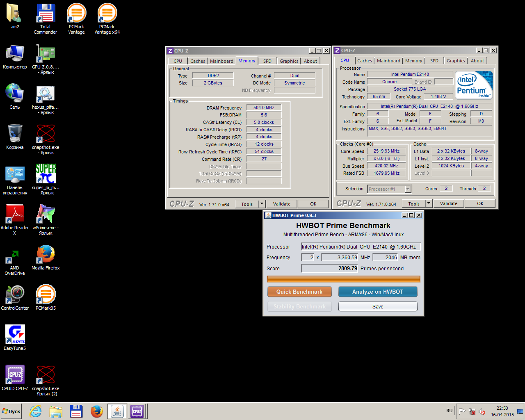The height and width of the screenshot is (420, 525).
Task: Click Firefox icon in taskbar
Action: [x=97, y=411]
